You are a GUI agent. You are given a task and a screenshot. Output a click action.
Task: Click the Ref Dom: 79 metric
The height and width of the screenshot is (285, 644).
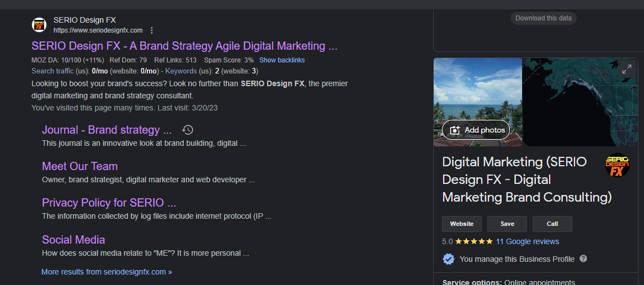coord(129,60)
